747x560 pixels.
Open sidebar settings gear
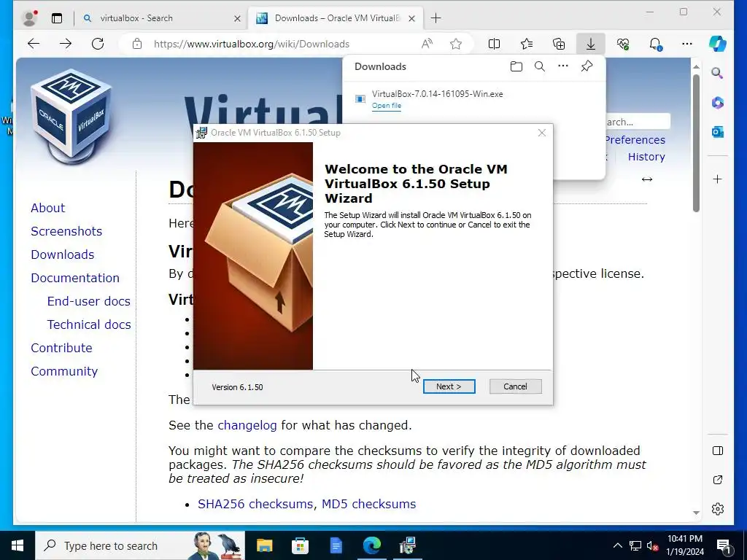coord(718,509)
